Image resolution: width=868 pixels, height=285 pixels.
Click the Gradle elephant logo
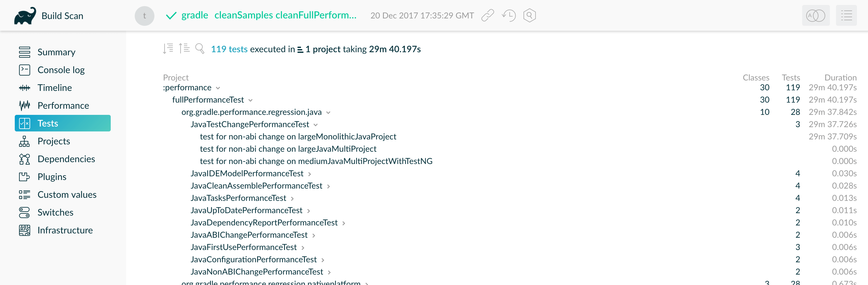[x=25, y=16]
